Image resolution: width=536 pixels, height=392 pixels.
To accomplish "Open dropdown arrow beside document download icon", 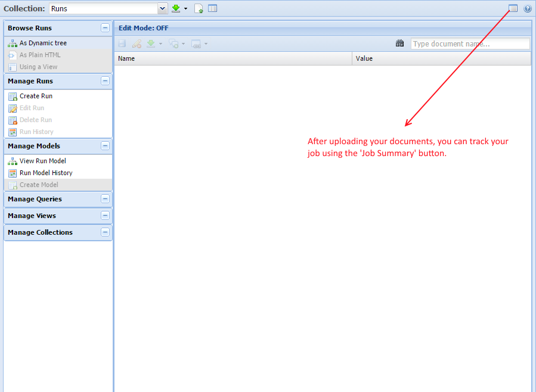I will coord(160,43).
